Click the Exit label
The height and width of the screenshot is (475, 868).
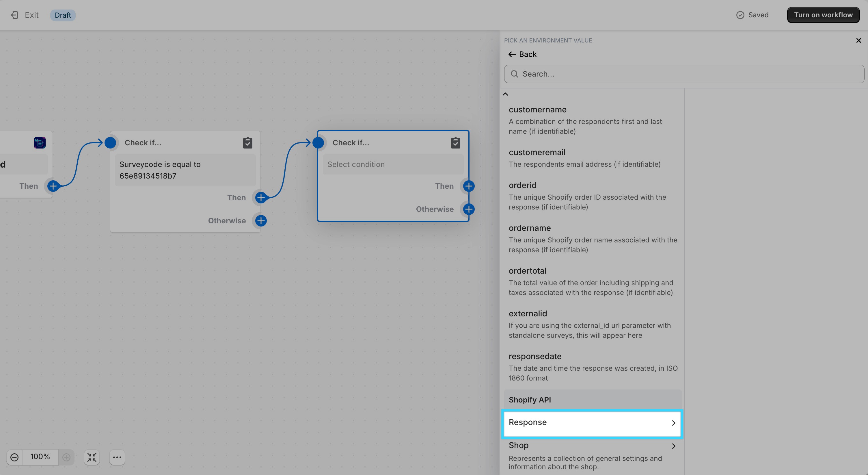pos(32,15)
